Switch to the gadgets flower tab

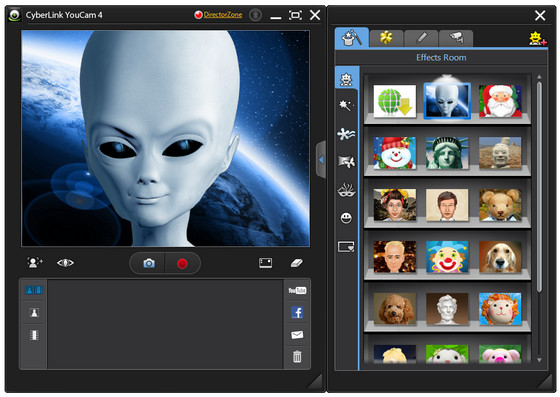click(386, 38)
